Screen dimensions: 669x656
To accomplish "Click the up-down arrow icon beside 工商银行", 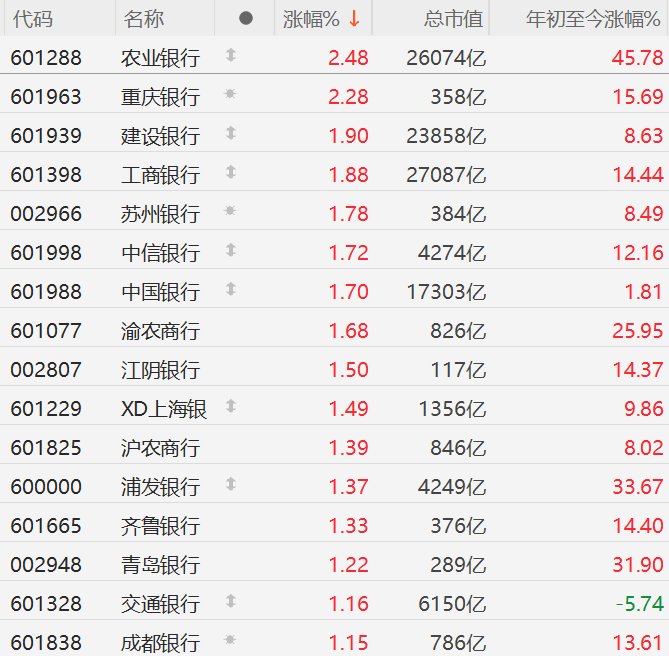I will click(231, 172).
